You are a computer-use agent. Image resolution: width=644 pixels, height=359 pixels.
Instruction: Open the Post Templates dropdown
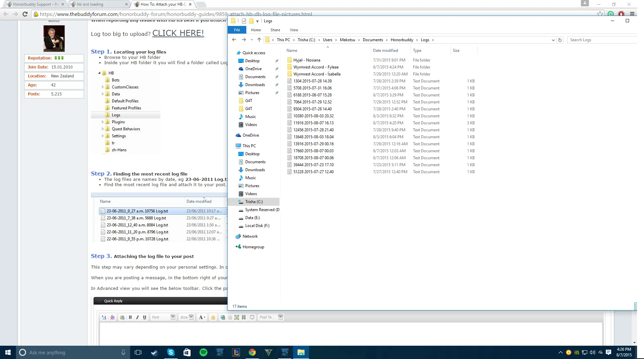click(x=271, y=317)
